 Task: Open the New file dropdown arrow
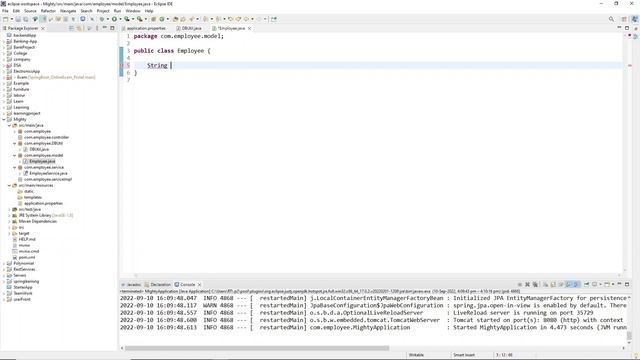(12, 19)
